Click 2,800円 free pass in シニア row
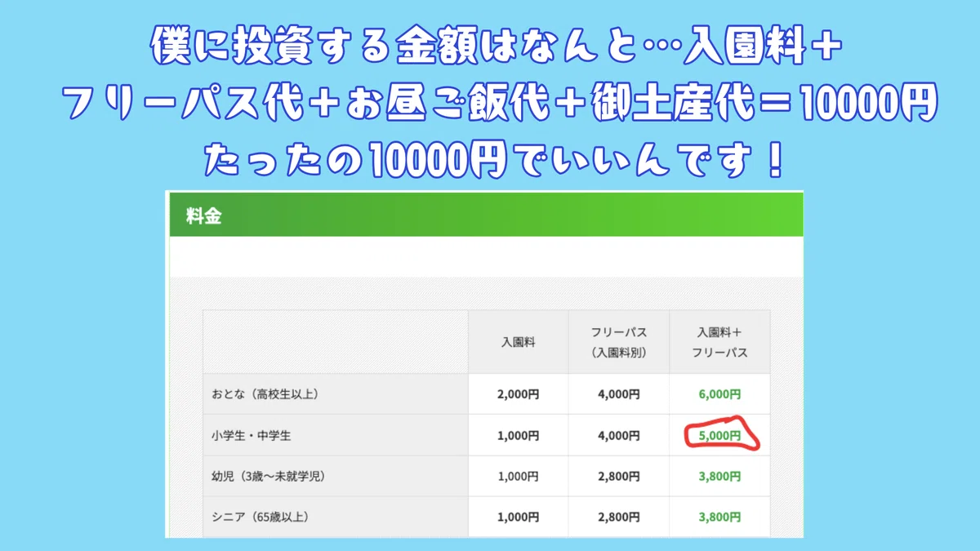The width and height of the screenshot is (980, 551). point(618,518)
